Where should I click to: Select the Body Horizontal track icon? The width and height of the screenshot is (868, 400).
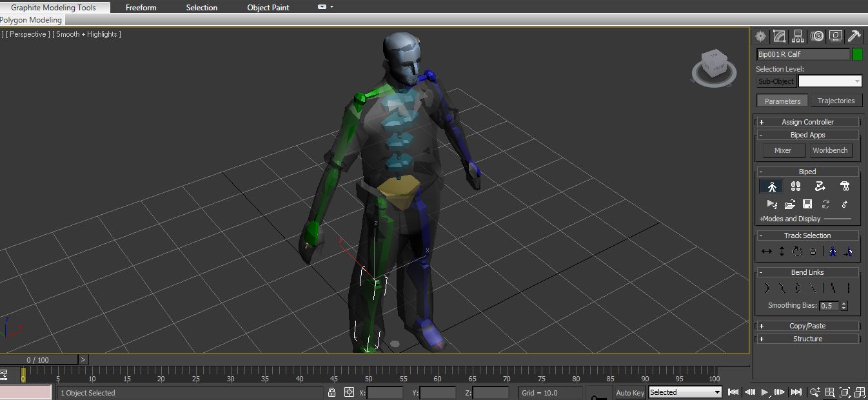(767, 251)
